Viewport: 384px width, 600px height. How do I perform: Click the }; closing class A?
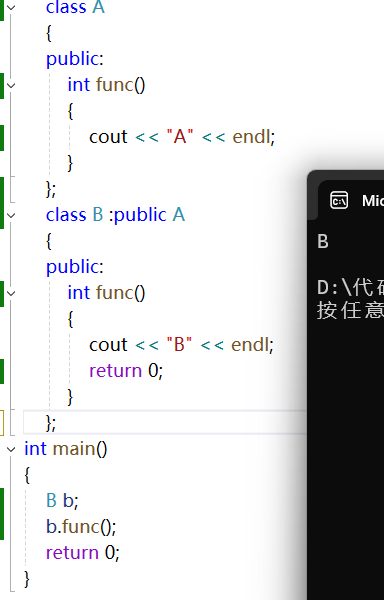coord(51,189)
